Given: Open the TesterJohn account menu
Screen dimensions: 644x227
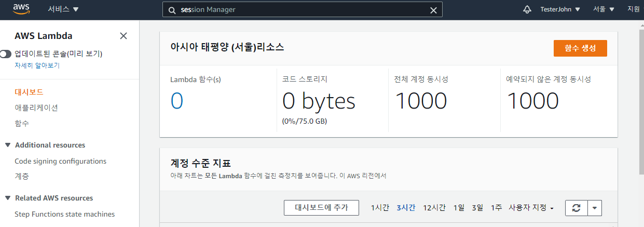Looking at the screenshot, I should (560, 9).
